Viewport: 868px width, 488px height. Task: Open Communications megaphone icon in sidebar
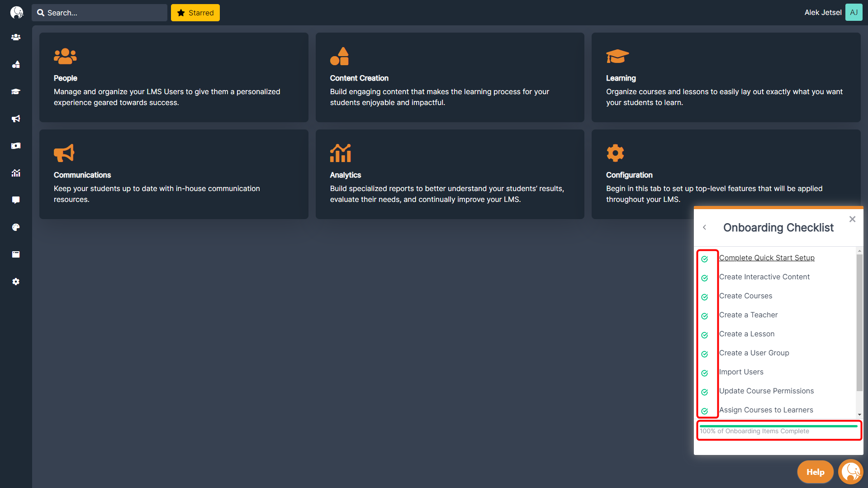click(x=16, y=119)
